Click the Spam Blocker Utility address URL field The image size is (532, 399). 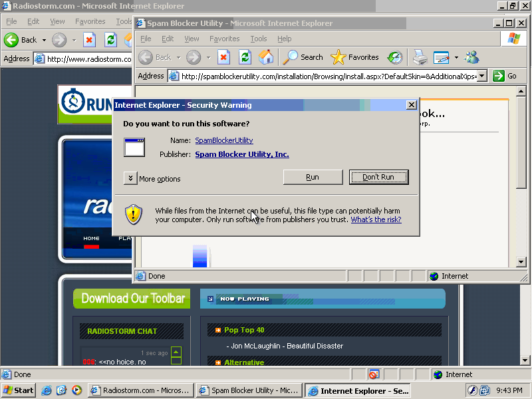(329, 76)
